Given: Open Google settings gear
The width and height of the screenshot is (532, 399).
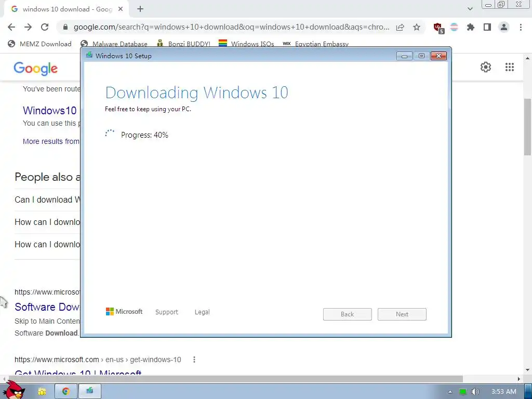Looking at the screenshot, I should tap(486, 67).
